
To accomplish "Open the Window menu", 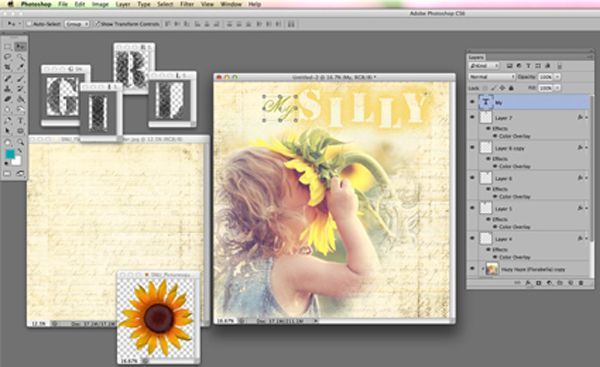I will click(x=231, y=4).
